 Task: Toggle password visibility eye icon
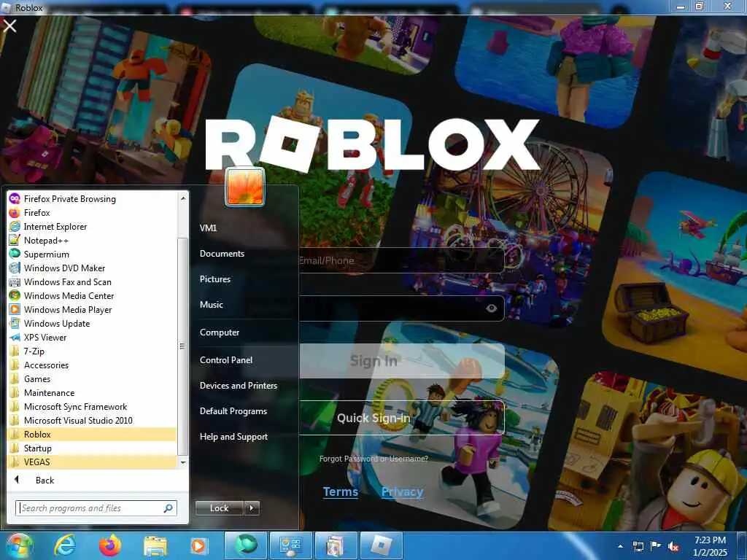point(491,308)
